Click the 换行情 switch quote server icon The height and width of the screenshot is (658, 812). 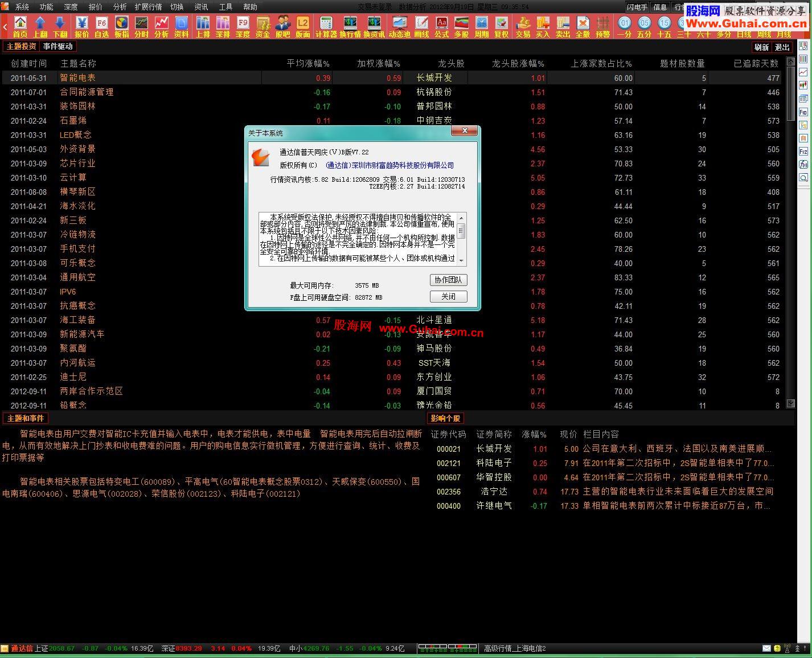point(350,27)
